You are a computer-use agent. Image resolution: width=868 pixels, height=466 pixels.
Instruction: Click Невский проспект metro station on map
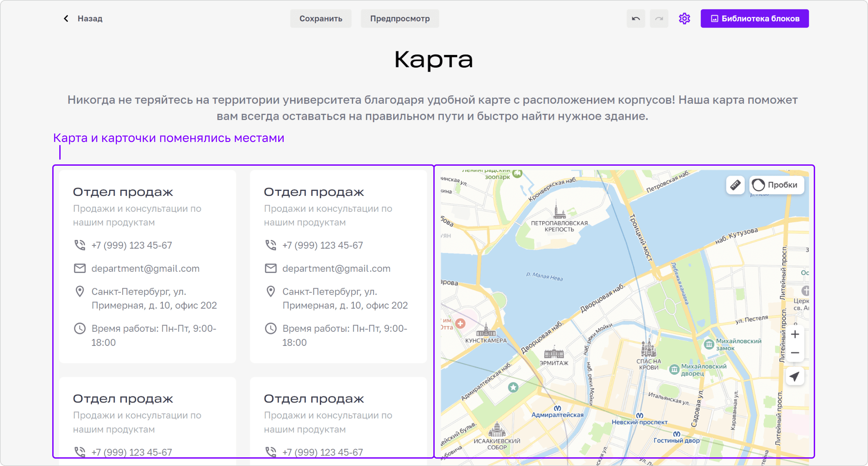640,419
